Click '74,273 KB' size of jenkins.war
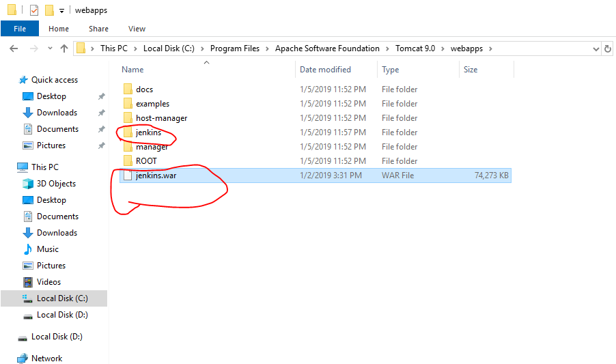 (x=492, y=176)
